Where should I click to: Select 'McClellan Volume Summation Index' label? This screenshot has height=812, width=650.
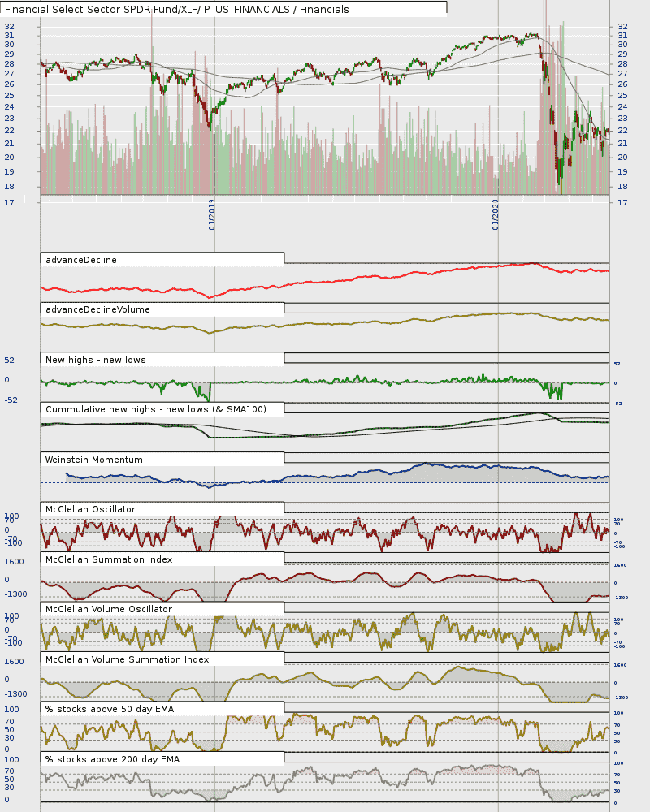[127, 659]
